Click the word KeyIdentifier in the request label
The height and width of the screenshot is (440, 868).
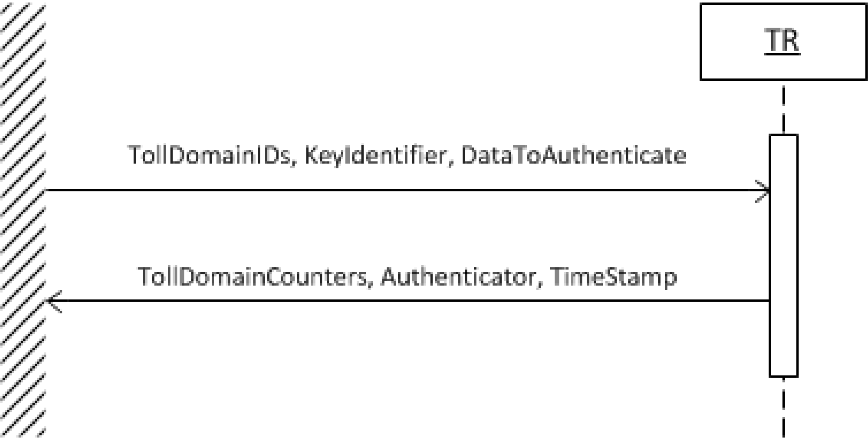coord(375,156)
